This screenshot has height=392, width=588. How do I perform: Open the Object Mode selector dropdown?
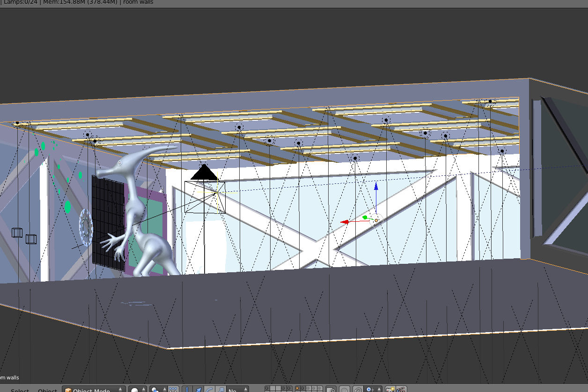point(94,390)
